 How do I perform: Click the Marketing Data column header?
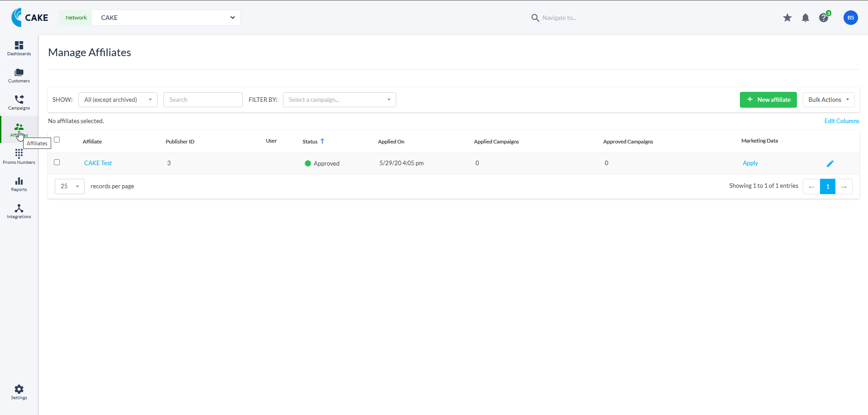pos(759,141)
